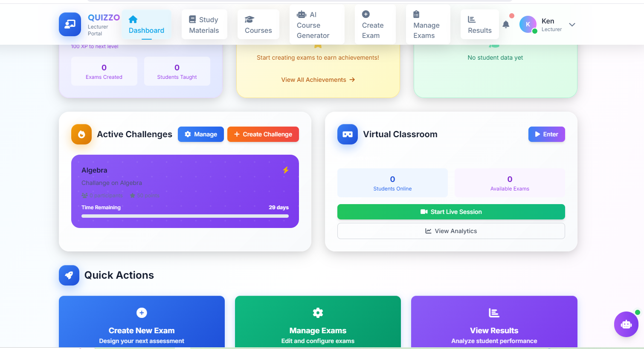644x349 pixels.
Task: Click the Students Online counter
Action: [392, 183]
